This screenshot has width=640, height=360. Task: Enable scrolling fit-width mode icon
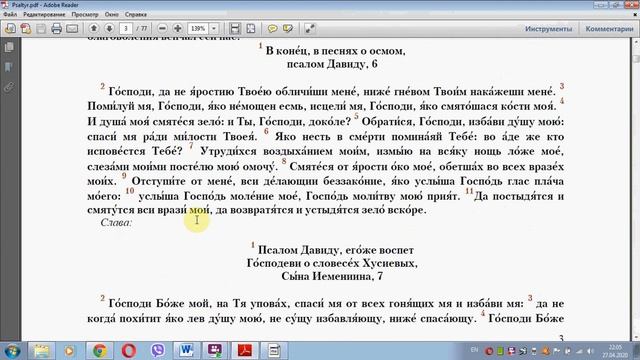[x=235, y=29]
